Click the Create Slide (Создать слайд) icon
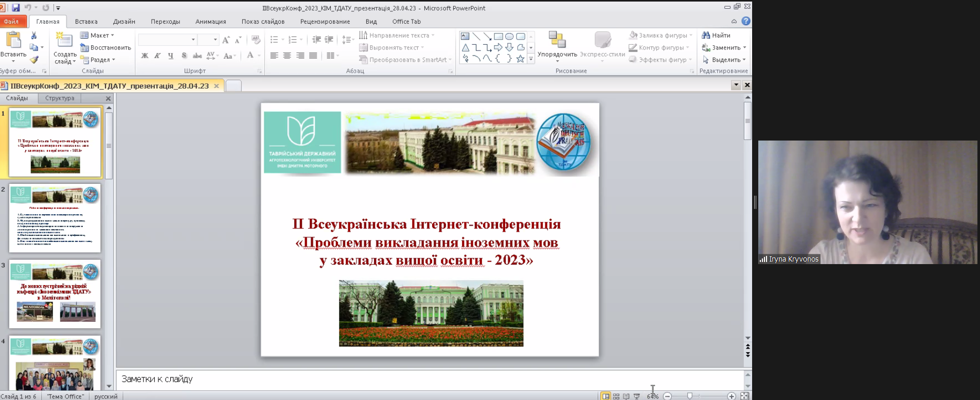This screenshot has height=400, width=980. 64,40
